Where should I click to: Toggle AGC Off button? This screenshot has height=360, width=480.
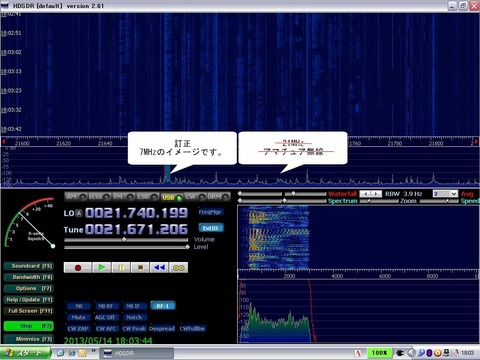106,317
